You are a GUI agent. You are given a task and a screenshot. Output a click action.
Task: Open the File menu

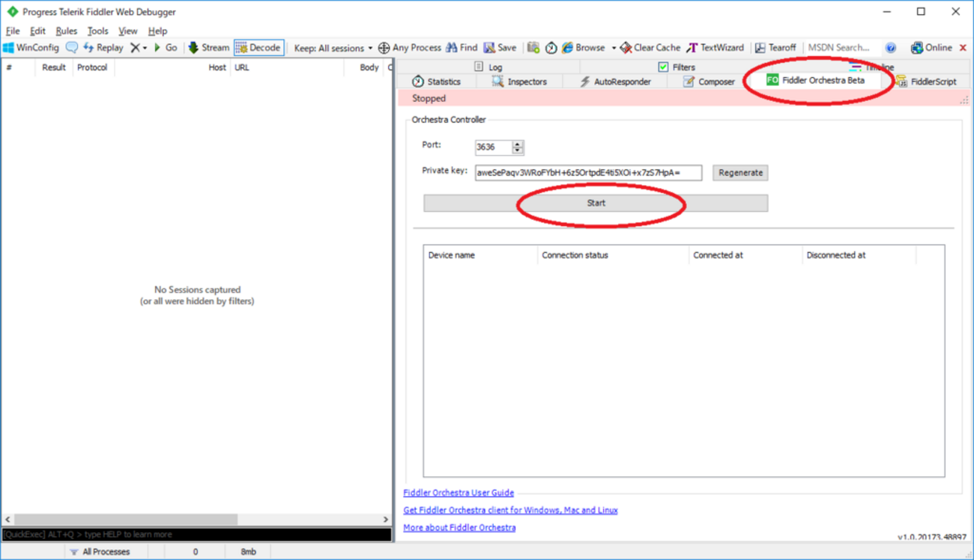(x=13, y=31)
